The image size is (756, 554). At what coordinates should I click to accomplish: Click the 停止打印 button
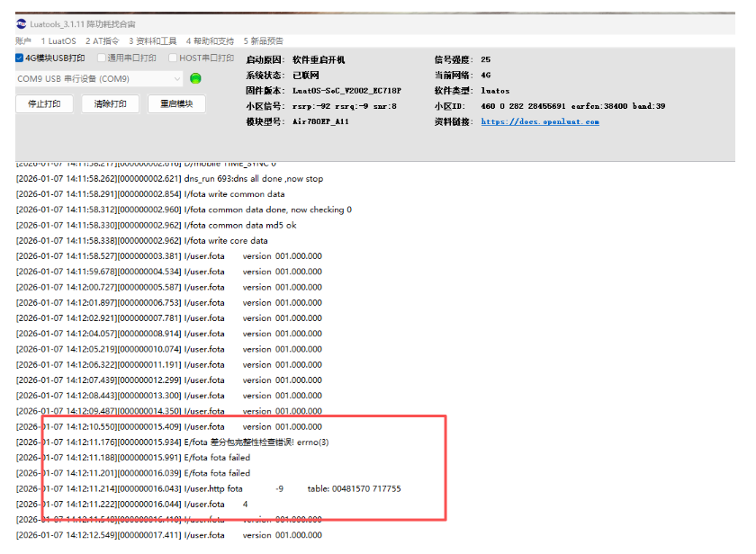tap(44, 104)
